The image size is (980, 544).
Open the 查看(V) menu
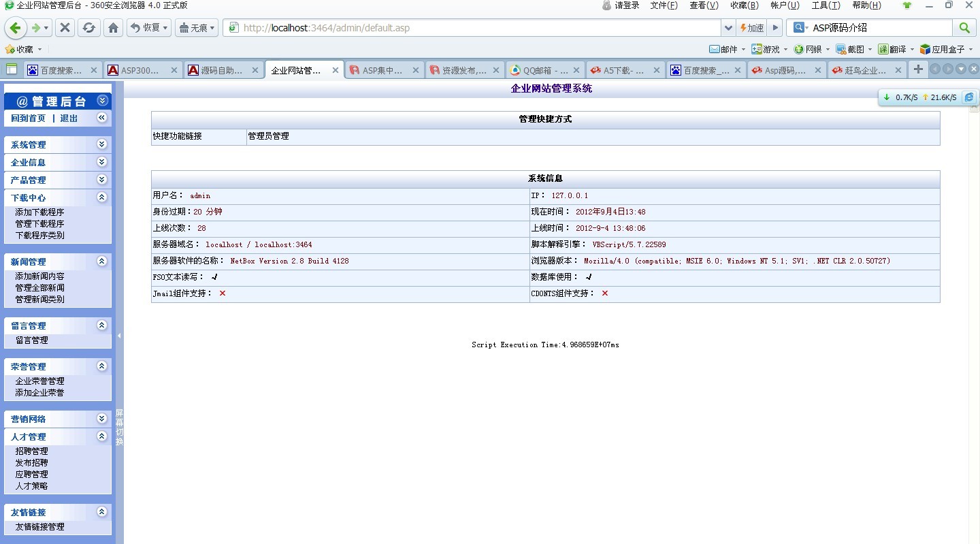pos(704,5)
